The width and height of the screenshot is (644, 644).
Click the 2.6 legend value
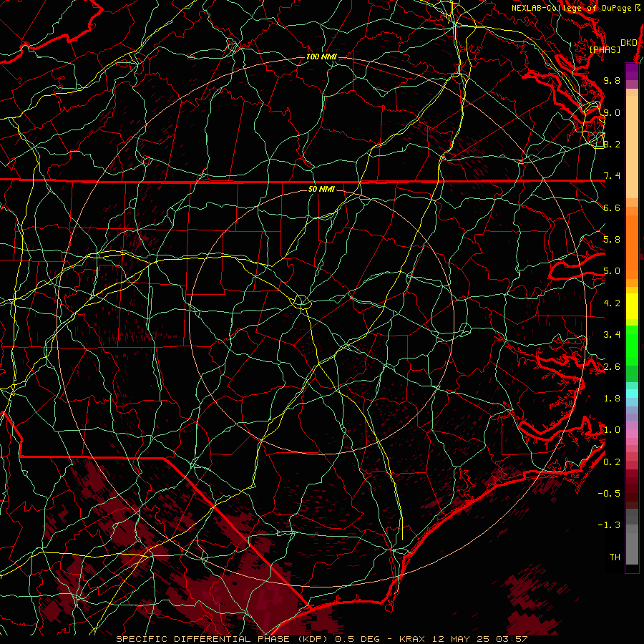pyautogui.click(x=612, y=367)
